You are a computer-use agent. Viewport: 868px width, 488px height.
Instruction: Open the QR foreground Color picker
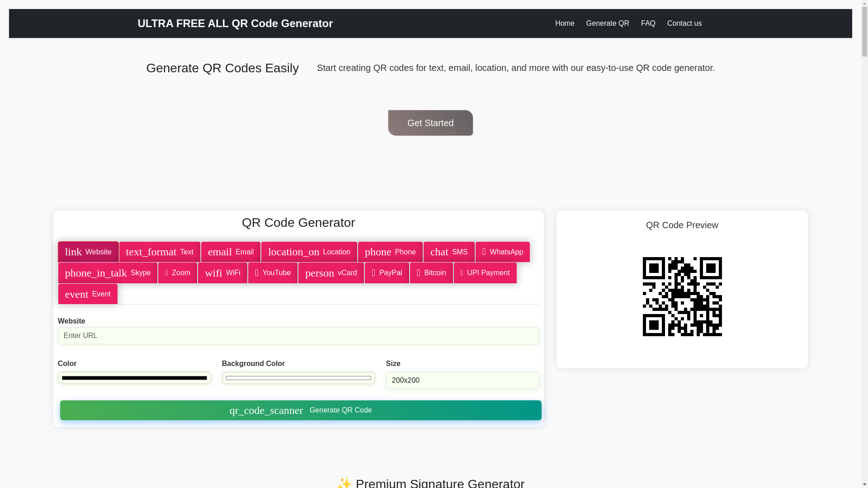point(134,378)
